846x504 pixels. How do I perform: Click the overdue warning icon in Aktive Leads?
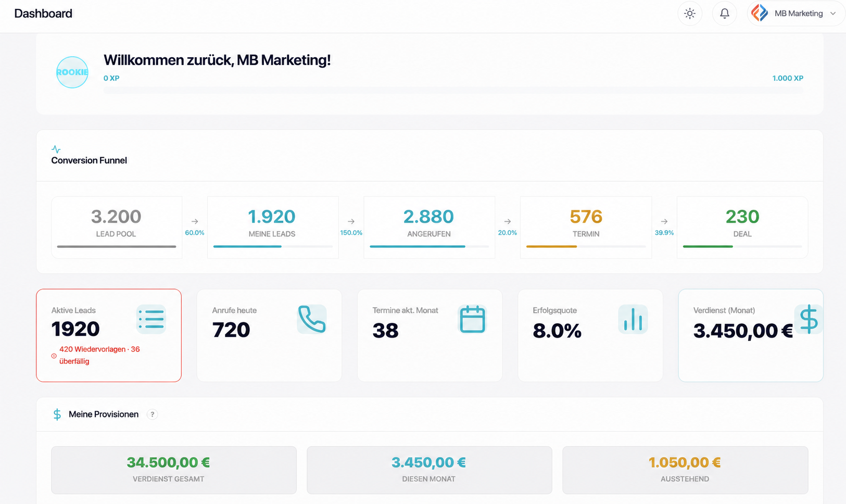point(54,356)
